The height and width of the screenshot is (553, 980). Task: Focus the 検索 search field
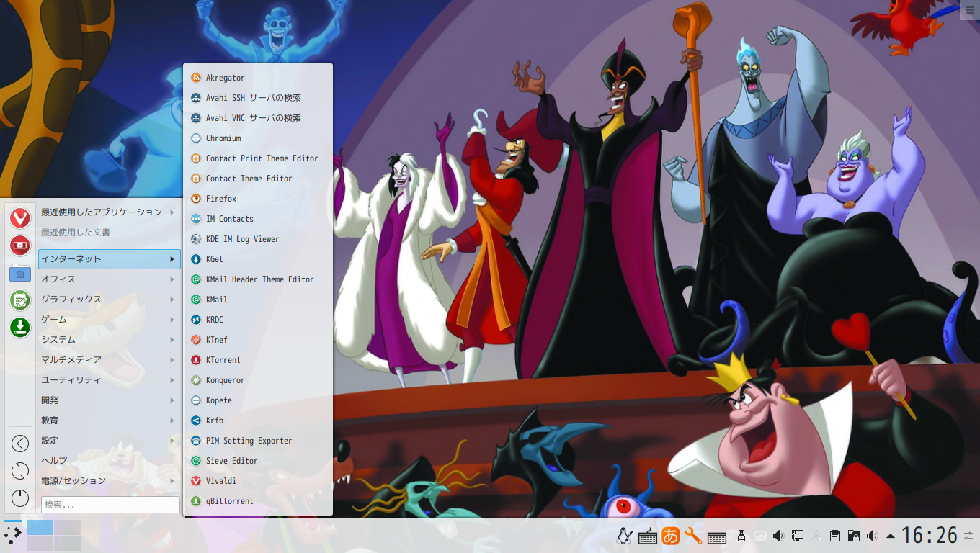[110, 505]
